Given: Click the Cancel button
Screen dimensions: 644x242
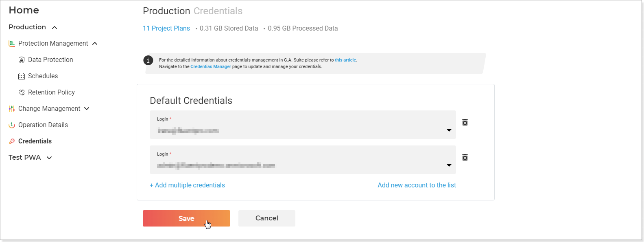Looking at the screenshot, I should pos(267,218).
